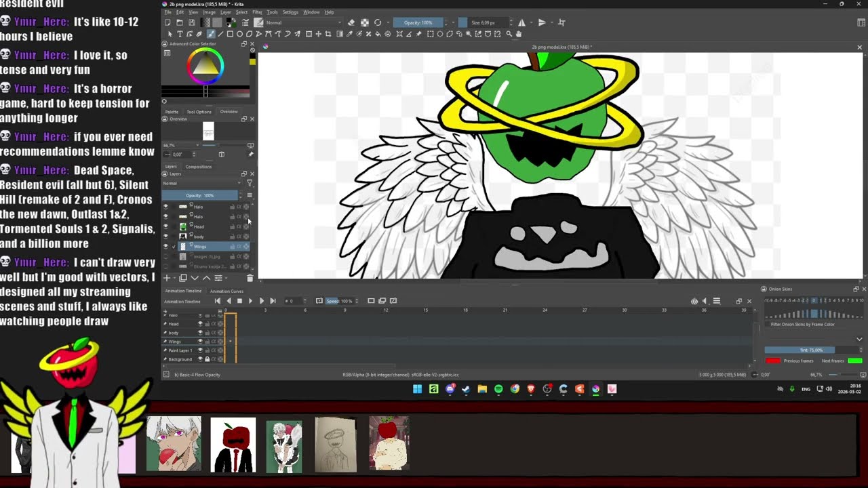
Task: Create a new document icon
Action: tap(168, 22)
